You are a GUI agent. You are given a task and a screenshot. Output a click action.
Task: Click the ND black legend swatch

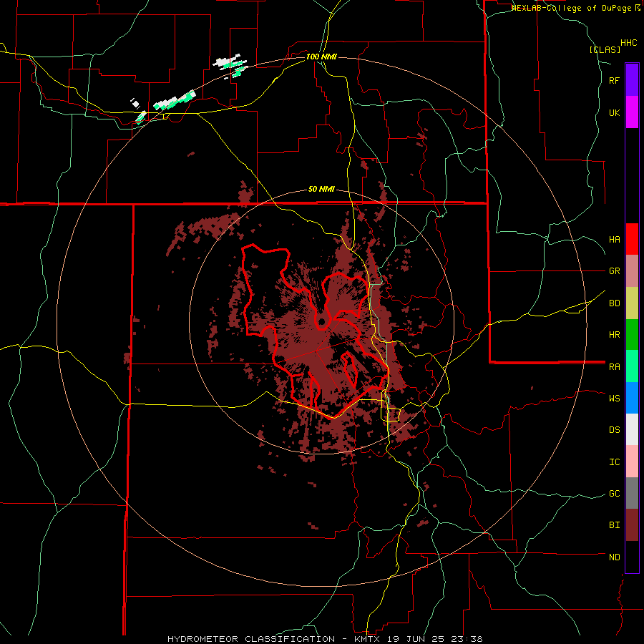(x=632, y=557)
